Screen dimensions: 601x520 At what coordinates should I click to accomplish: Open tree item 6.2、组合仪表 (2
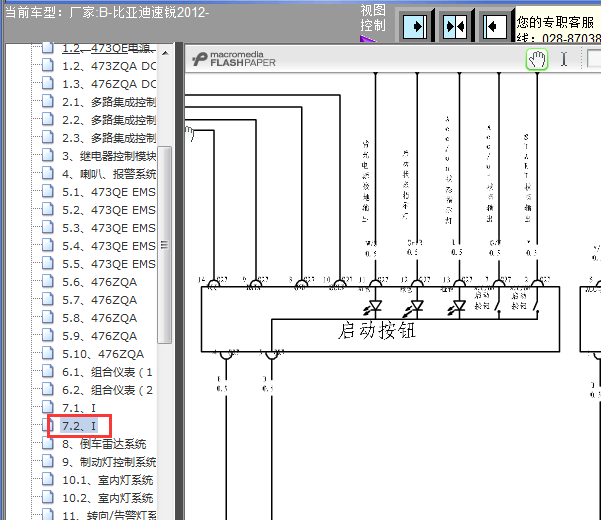[107, 390]
